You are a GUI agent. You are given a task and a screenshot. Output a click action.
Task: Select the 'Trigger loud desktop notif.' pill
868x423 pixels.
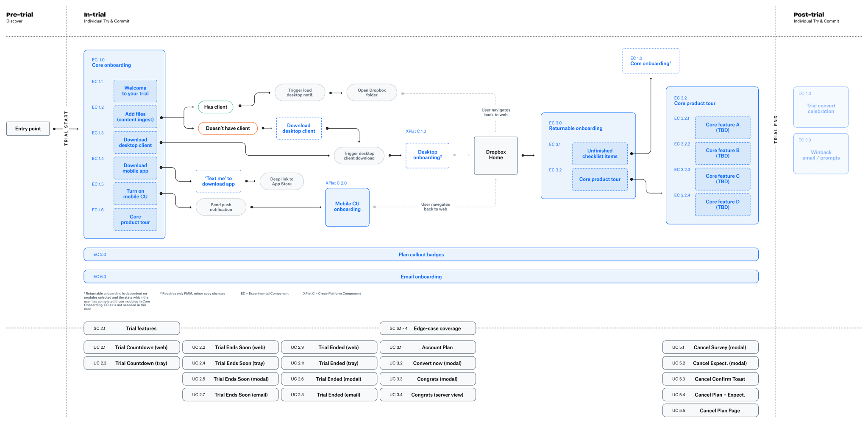(x=300, y=92)
